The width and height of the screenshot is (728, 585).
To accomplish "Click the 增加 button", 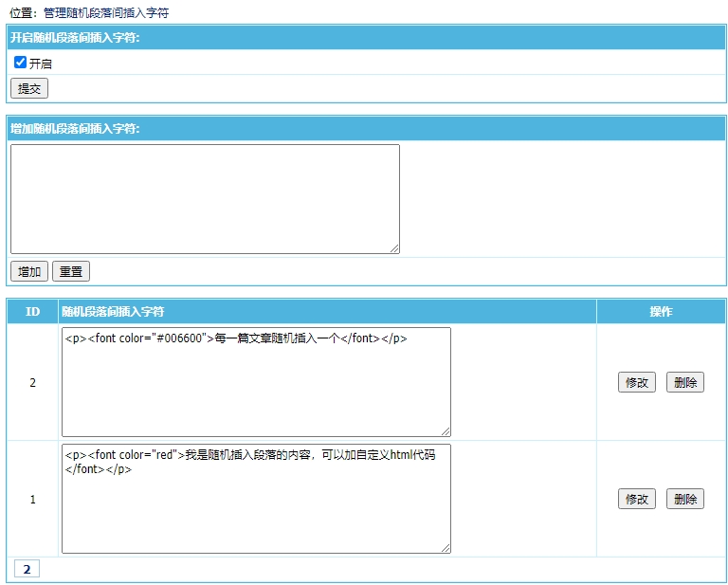I will [29, 271].
